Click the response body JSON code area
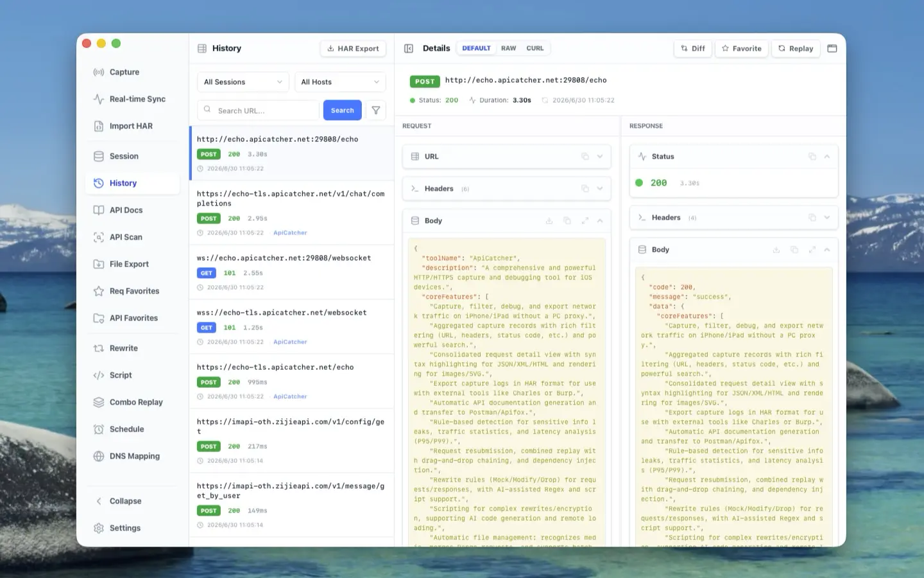 (x=734, y=407)
